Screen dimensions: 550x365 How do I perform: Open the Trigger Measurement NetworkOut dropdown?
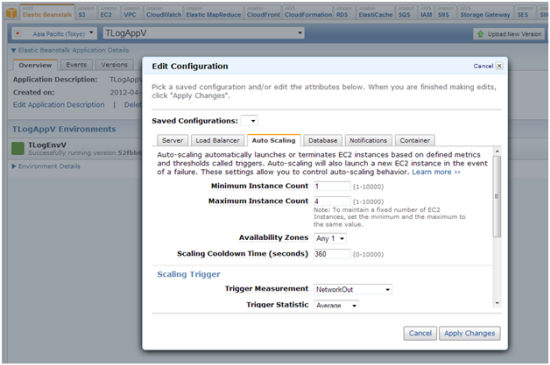353,290
